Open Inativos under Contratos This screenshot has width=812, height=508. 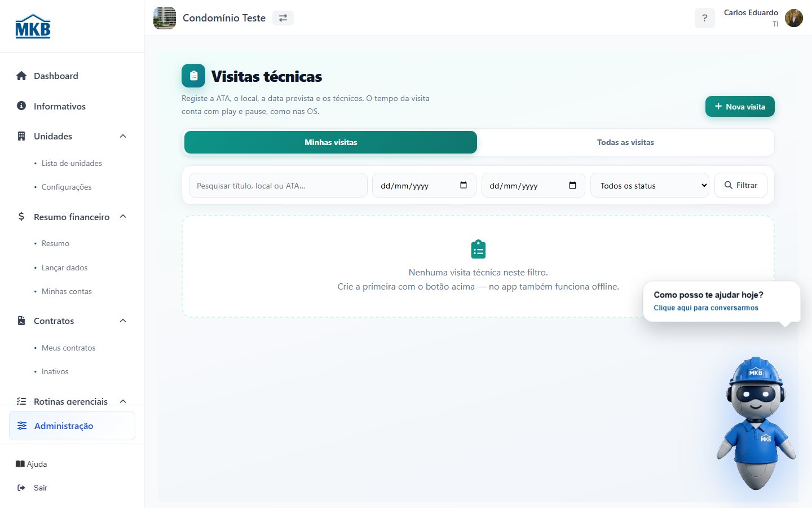[x=55, y=371]
